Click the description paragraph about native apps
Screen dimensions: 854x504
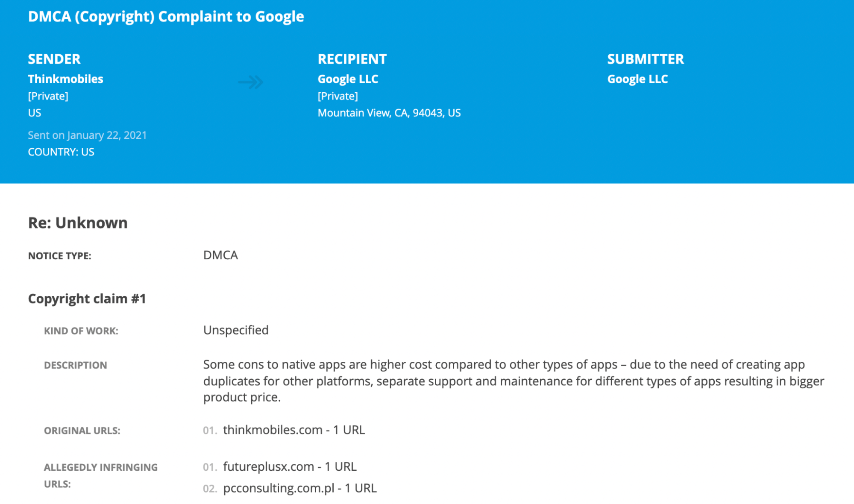tap(514, 381)
